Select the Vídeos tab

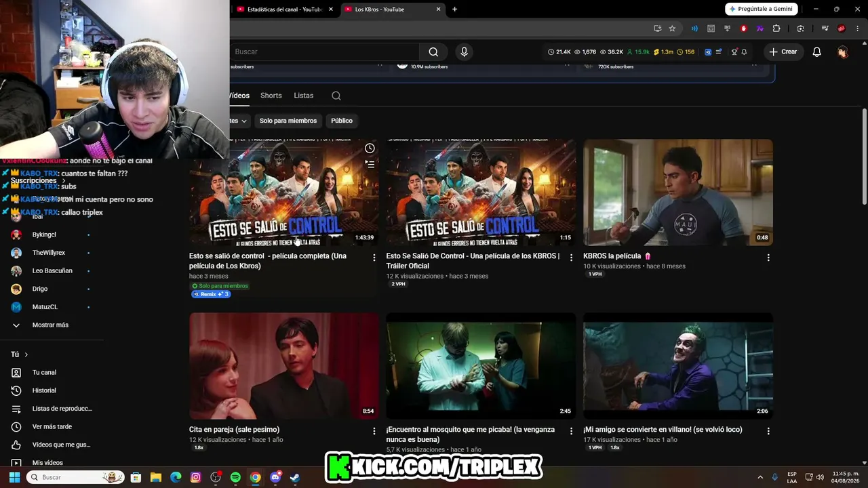click(x=239, y=96)
